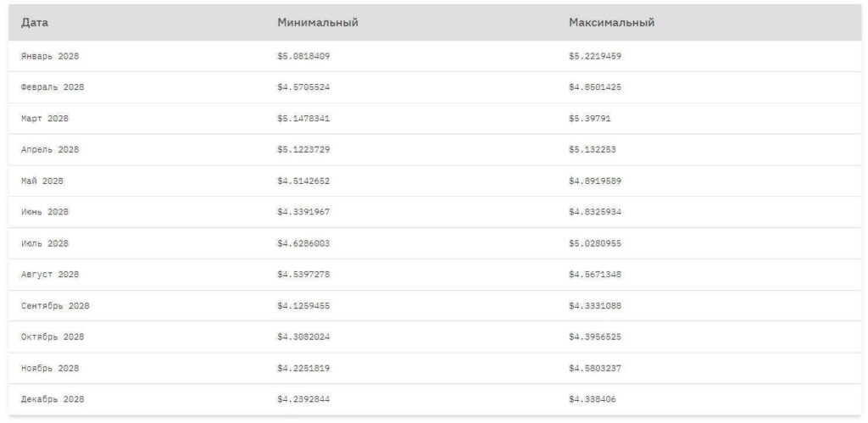The height and width of the screenshot is (423, 868).
Task: Click the Сентябрь 2028 date cell
Action: pyautogui.click(x=55, y=306)
